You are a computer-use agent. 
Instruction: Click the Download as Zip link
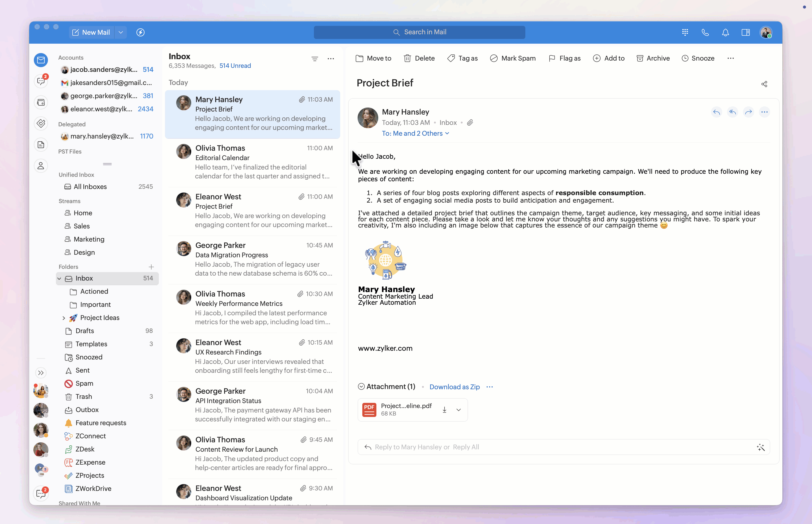coord(454,387)
